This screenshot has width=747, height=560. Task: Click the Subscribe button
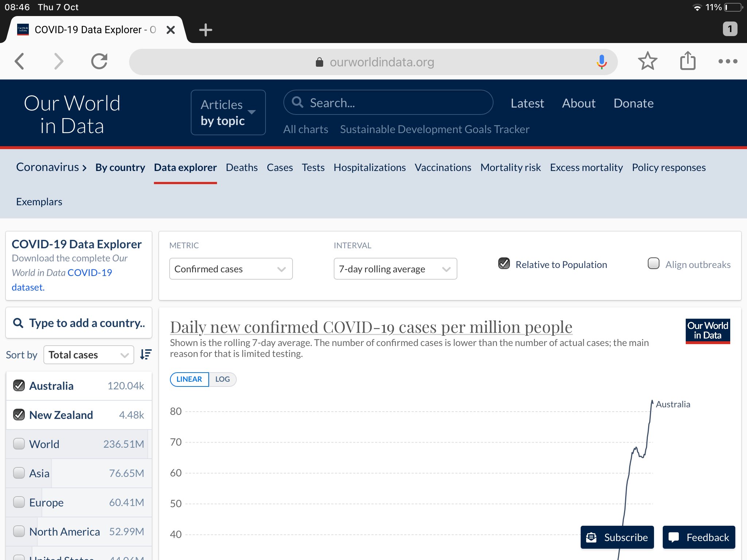(617, 537)
